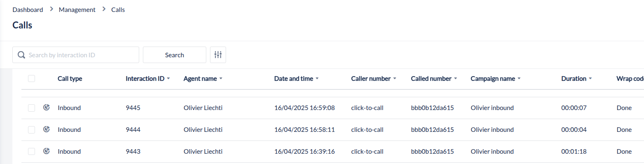Click the inbound call icon for interaction 9444

pyautogui.click(x=47, y=129)
